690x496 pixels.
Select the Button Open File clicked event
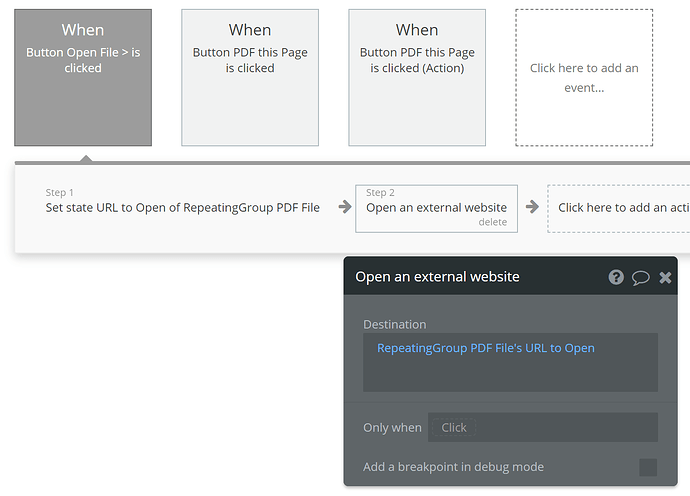[x=83, y=78]
